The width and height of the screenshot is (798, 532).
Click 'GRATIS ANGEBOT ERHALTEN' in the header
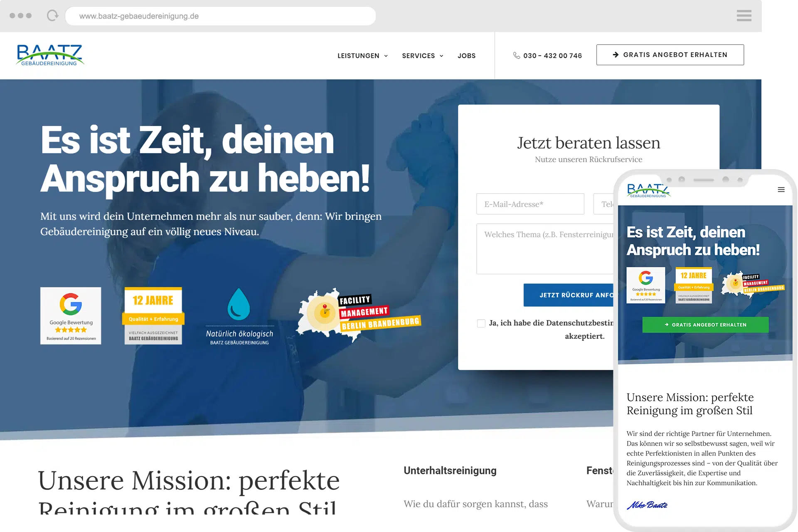pos(670,54)
